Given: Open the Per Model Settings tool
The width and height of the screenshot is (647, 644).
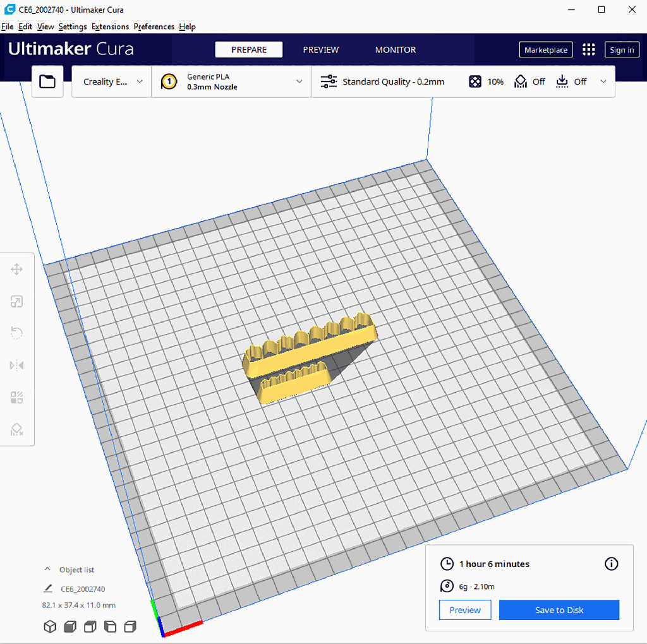Looking at the screenshot, I should tap(17, 398).
